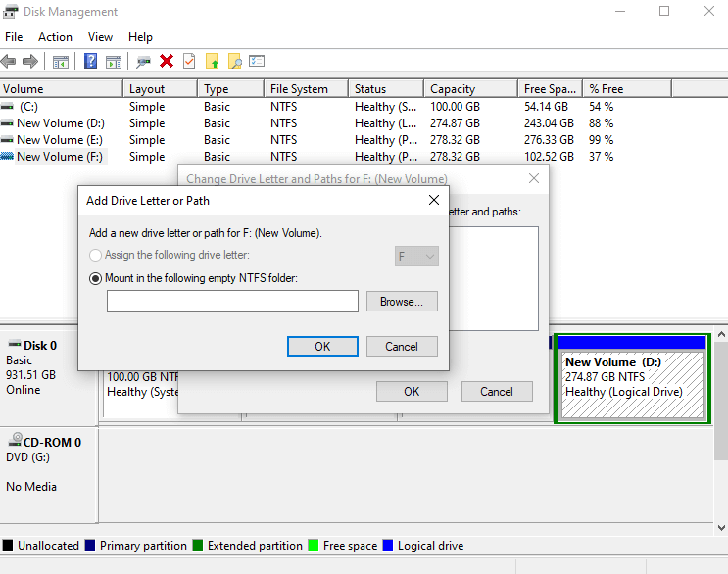728x574 pixels.
Task: Click the Primary partition legend swatch
Action: click(90, 546)
